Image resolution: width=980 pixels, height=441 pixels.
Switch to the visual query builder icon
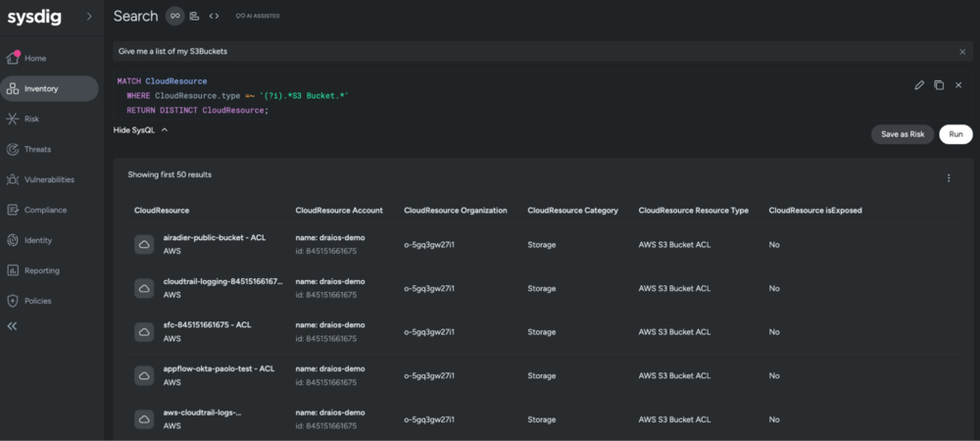[194, 17]
